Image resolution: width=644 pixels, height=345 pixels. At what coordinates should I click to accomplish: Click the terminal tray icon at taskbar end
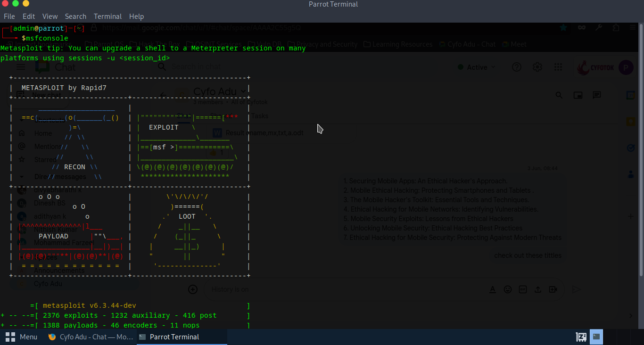point(596,337)
